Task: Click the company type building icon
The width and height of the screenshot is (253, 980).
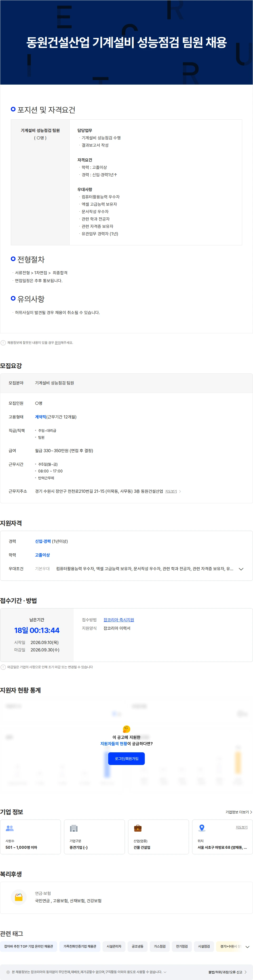Action: [x=74, y=828]
